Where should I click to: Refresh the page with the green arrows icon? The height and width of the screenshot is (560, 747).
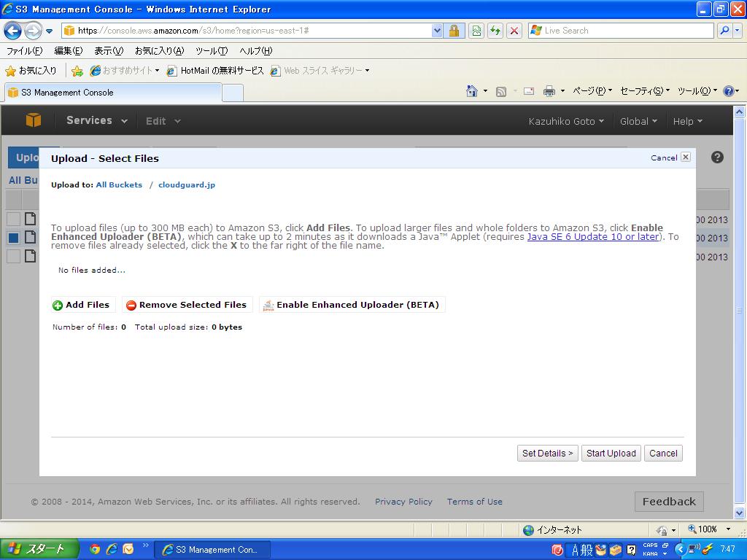(x=495, y=31)
